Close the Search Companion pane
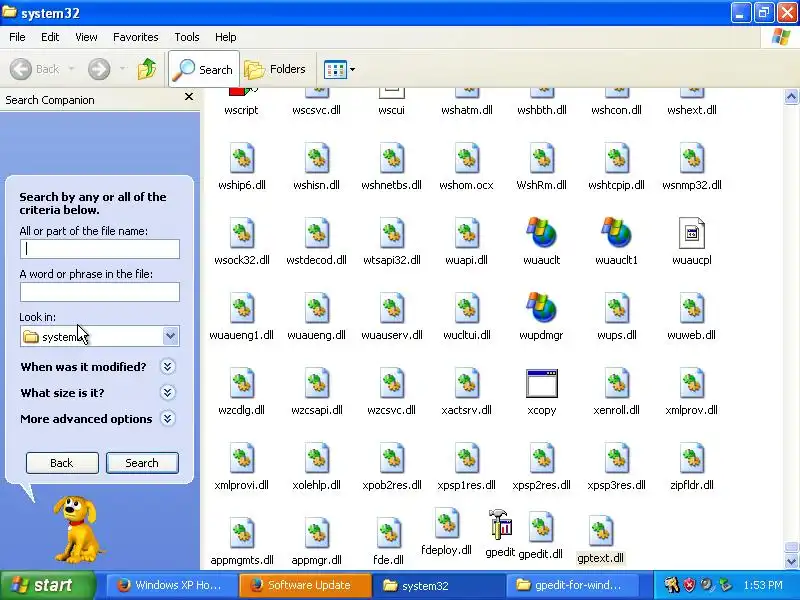This screenshot has width=800, height=600. pyautogui.click(x=189, y=96)
